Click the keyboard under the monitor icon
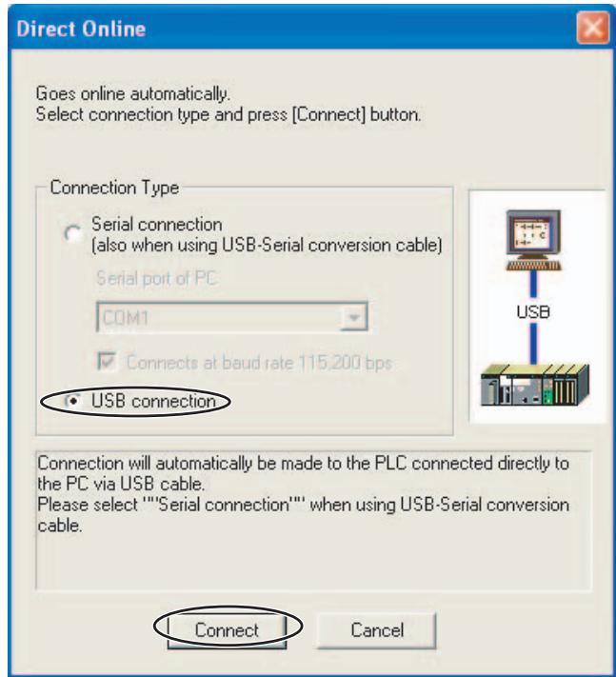The image size is (616, 677). 534,265
